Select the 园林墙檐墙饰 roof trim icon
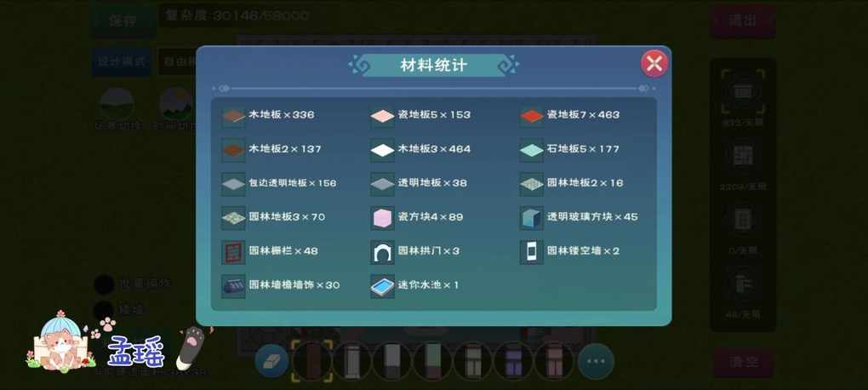Screen dimensions: 868x390 [234, 286]
